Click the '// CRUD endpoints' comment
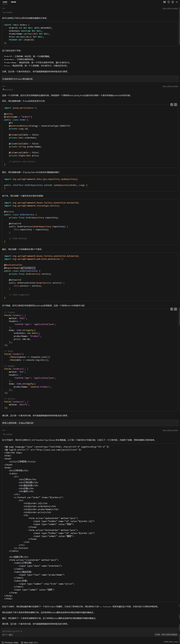This screenshot has width=180, height=644. [x=19, y=295]
